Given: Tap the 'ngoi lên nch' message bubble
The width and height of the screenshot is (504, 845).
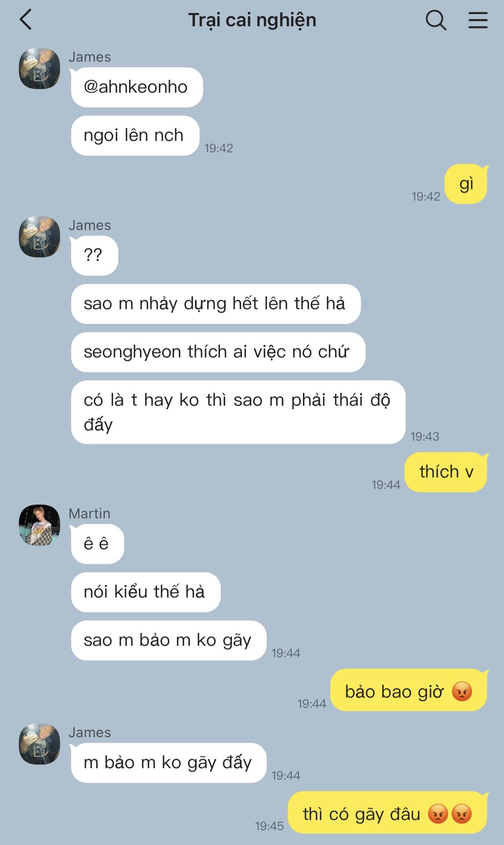Looking at the screenshot, I should pos(135,136).
